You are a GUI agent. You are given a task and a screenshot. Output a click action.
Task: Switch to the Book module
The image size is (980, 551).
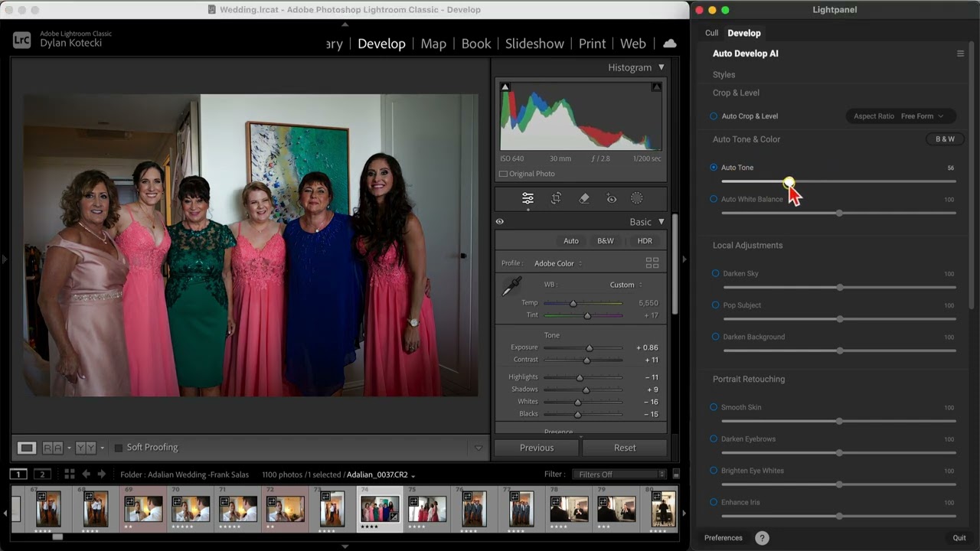476,44
